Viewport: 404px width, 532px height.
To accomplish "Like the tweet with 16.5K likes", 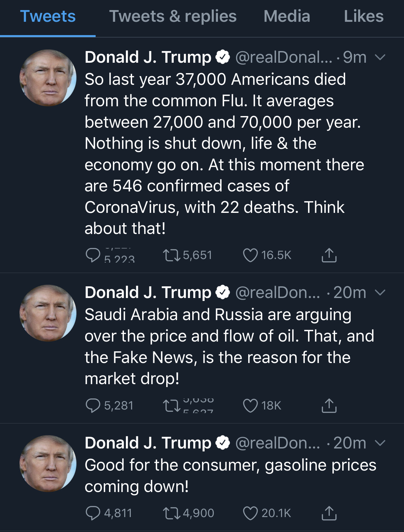I will 250,255.
